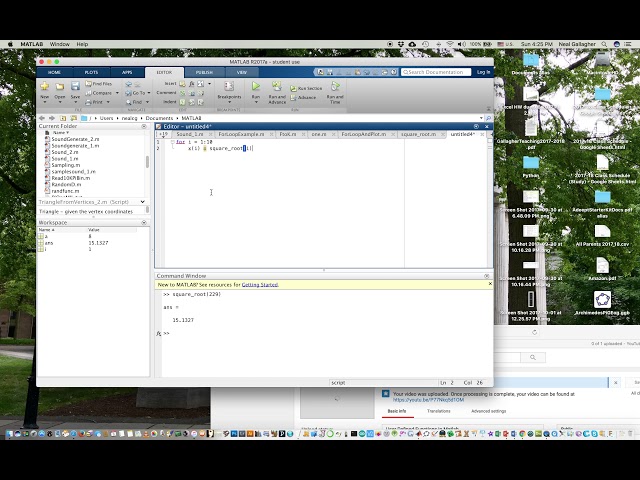The width and height of the screenshot is (640, 480).
Task: Open the Help menu in menu bar
Action: 82,44
